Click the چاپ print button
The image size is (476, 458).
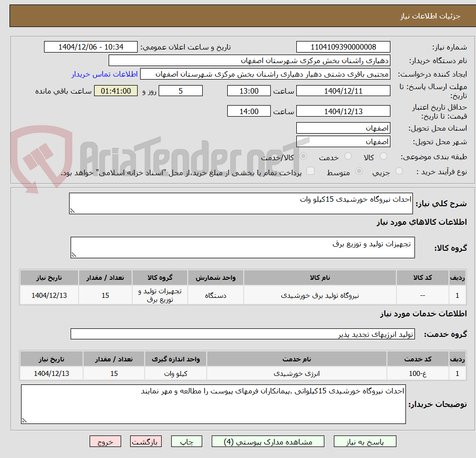tap(186, 441)
